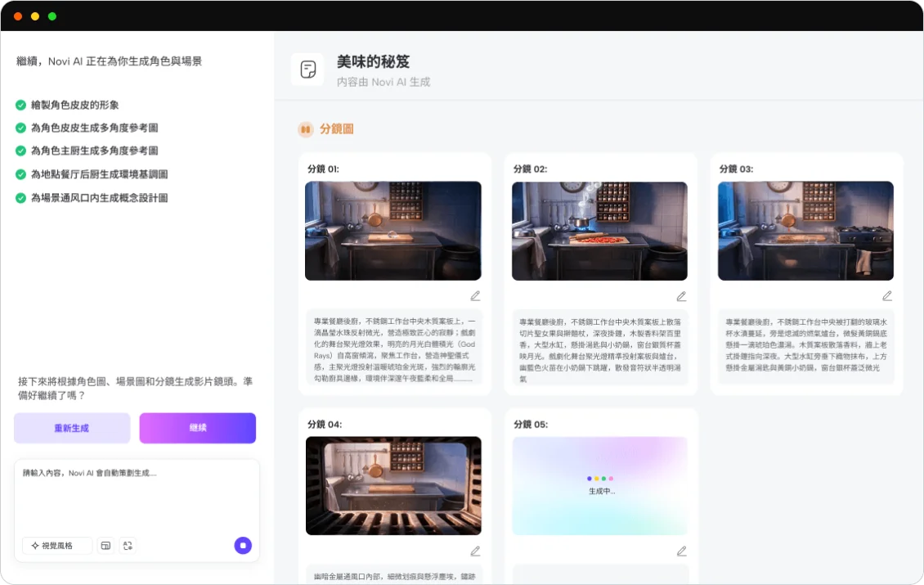Click the red close window button
Screen dimensions: 924x585
[18, 16]
